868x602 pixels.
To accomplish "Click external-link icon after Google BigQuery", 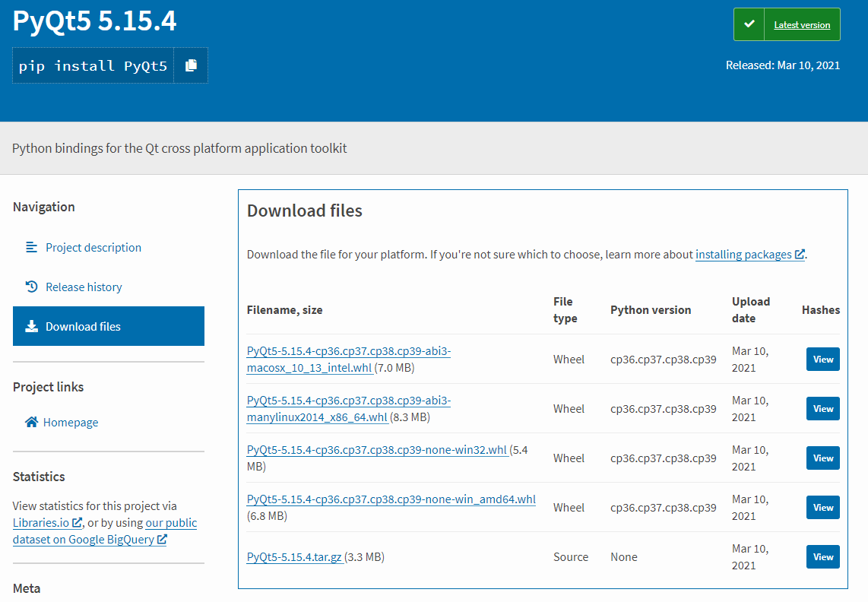I will [162, 539].
